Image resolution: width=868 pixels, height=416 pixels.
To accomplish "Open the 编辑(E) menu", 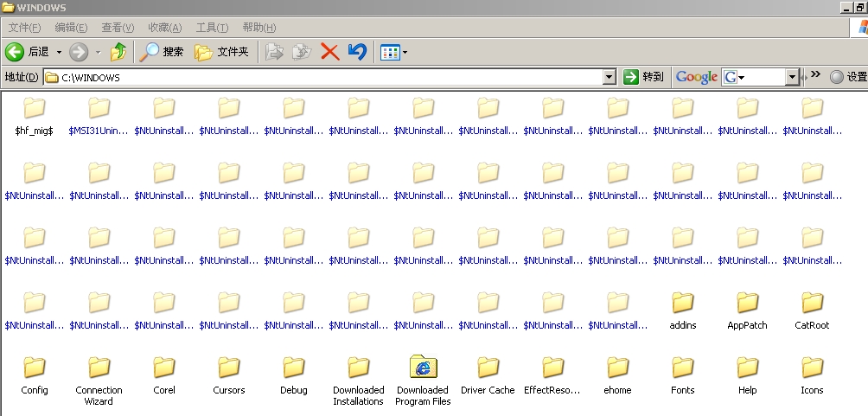I will click(71, 27).
